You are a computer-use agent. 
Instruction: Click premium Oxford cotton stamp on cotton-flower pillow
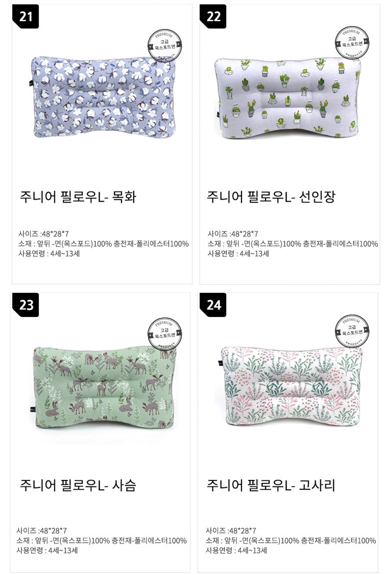click(x=165, y=46)
